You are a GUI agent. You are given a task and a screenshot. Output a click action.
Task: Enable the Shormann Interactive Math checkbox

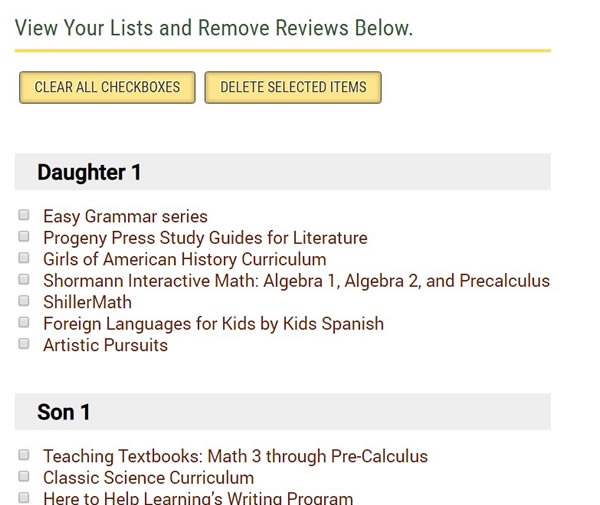24,280
